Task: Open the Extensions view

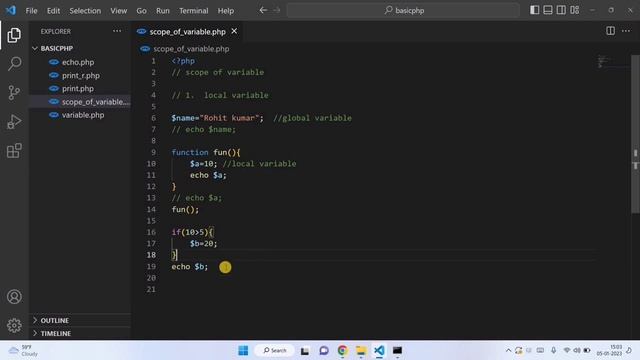Action: pos(14,151)
